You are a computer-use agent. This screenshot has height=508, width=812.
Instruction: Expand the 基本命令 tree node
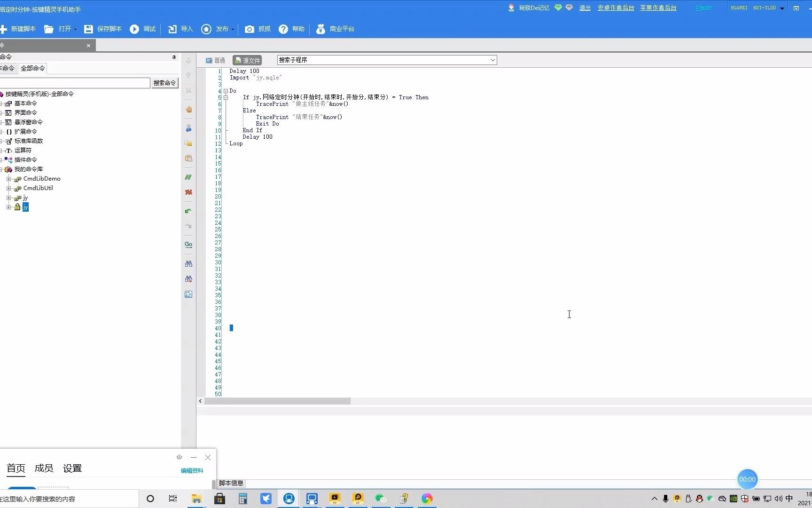point(1,103)
